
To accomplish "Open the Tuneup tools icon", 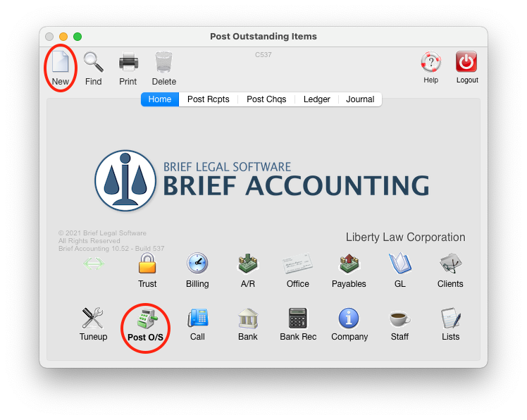I will point(93,318).
